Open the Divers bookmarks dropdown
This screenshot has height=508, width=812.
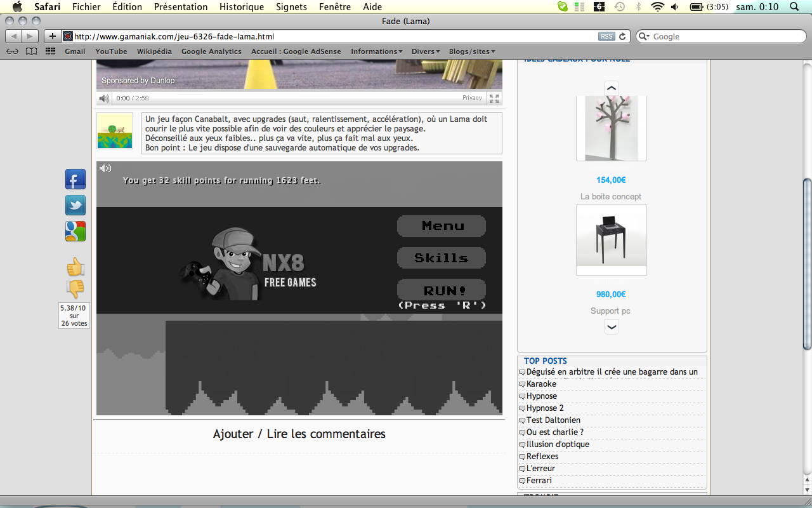(425, 51)
